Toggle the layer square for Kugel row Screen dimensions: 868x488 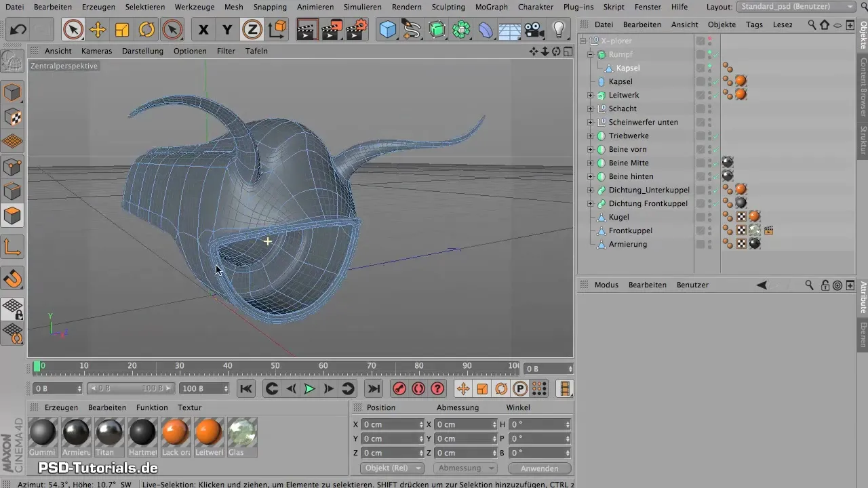tap(701, 217)
